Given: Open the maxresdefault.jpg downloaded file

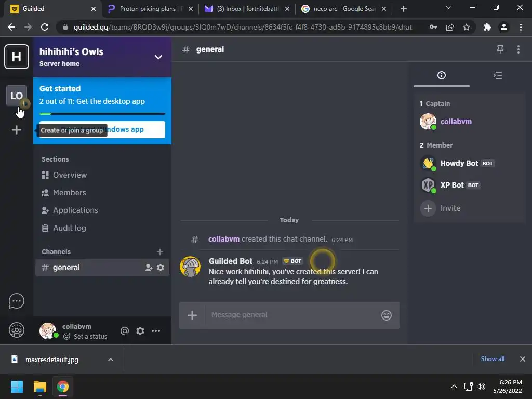Looking at the screenshot, I should coord(52,360).
